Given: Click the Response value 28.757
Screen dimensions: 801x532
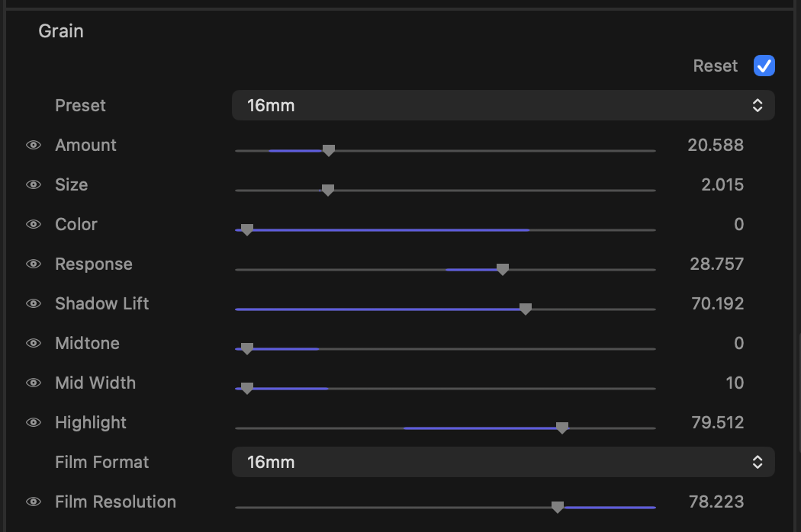Looking at the screenshot, I should 717,264.
